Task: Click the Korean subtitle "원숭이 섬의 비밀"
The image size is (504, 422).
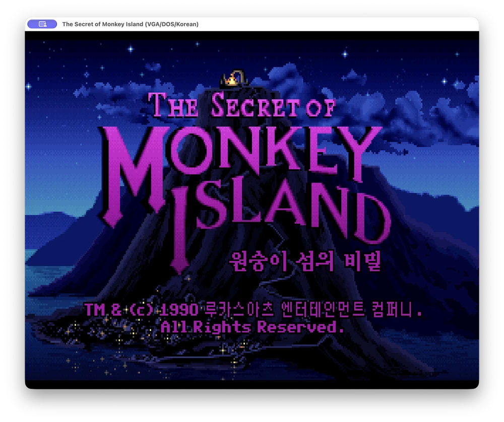Action: point(305,261)
